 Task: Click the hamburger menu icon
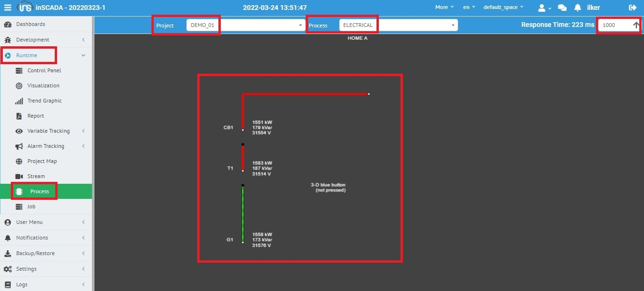tap(8, 8)
